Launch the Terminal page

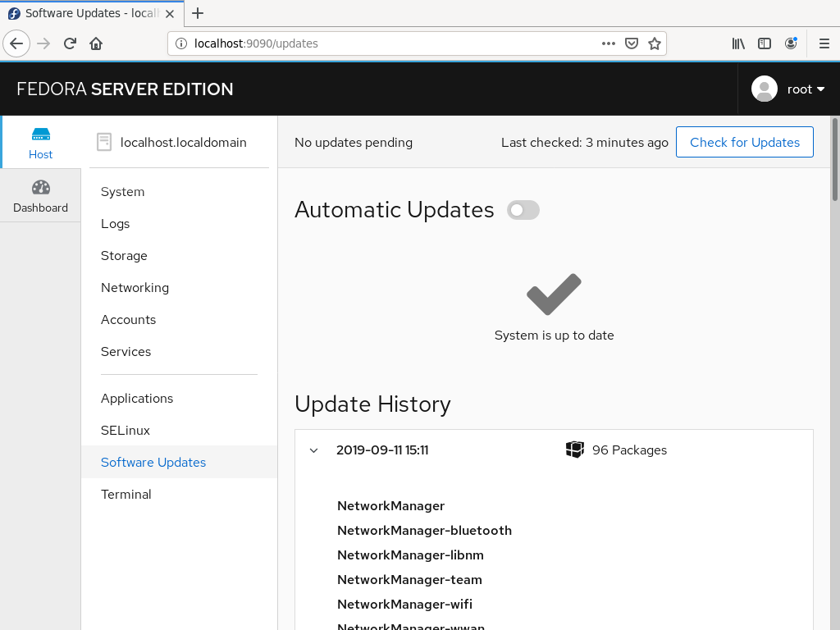click(x=126, y=494)
